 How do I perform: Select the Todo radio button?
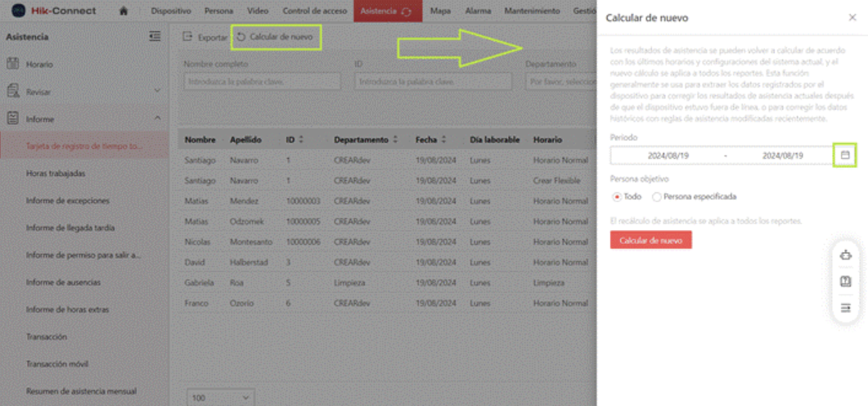coord(617,196)
